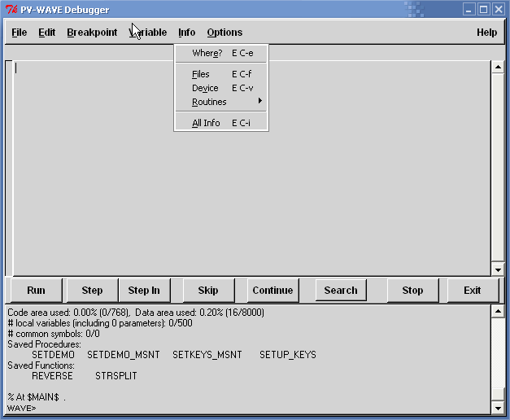Click the Search button
Viewport: 510px width, 420px height.
click(341, 290)
